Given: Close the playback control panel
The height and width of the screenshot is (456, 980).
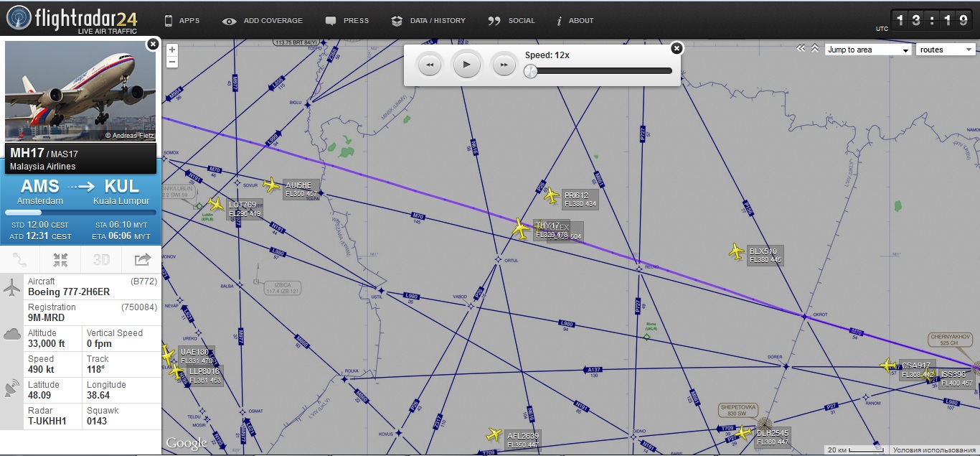Looking at the screenshot, I should pyautogui.click(x=676, y=48).
